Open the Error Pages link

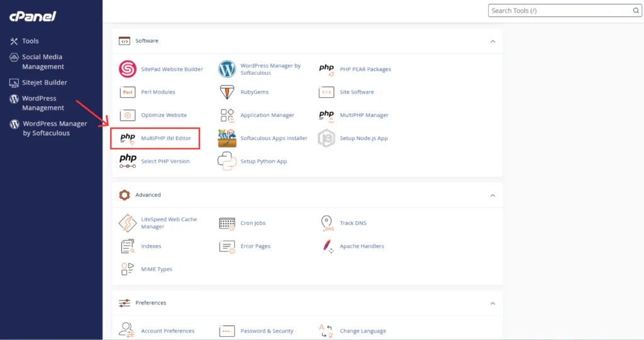pyautogui.click(x=255, y=246)
